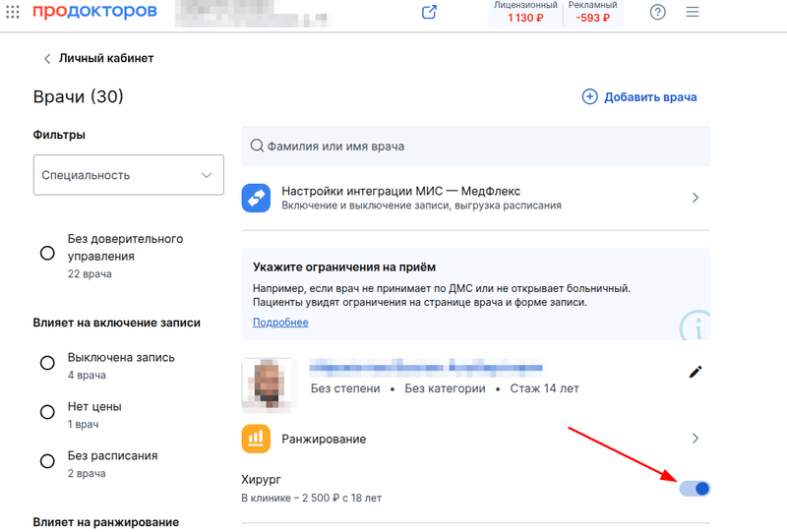Focus the doctor name search field
Image resolution: width=787 pixels, height=532 pixels.
point(476,147)
